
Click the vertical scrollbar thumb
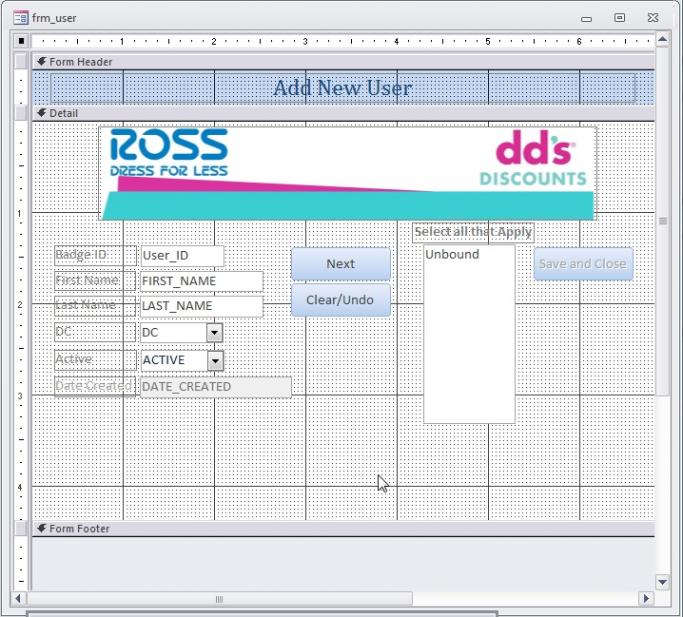coord(663,221)
